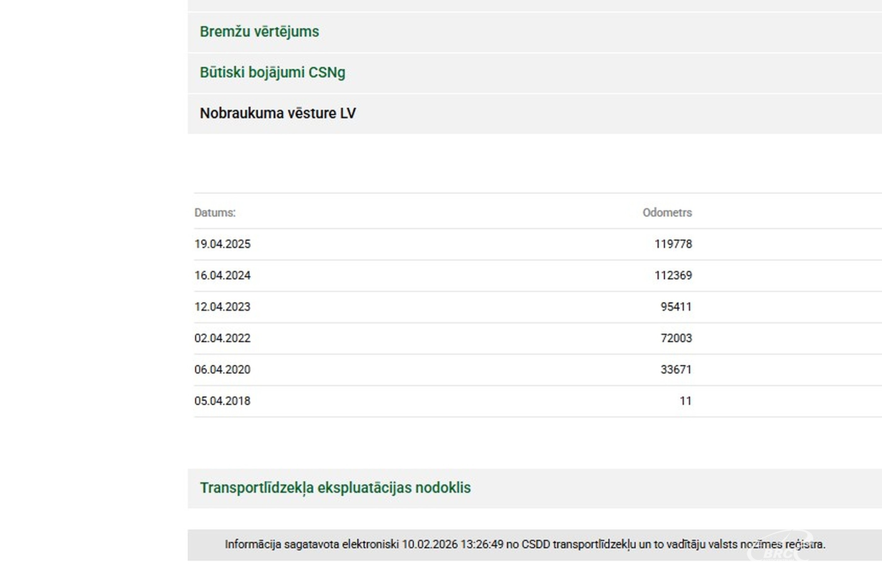
Task: Click odometer reading 95411
Action: (x=676, y=307)
